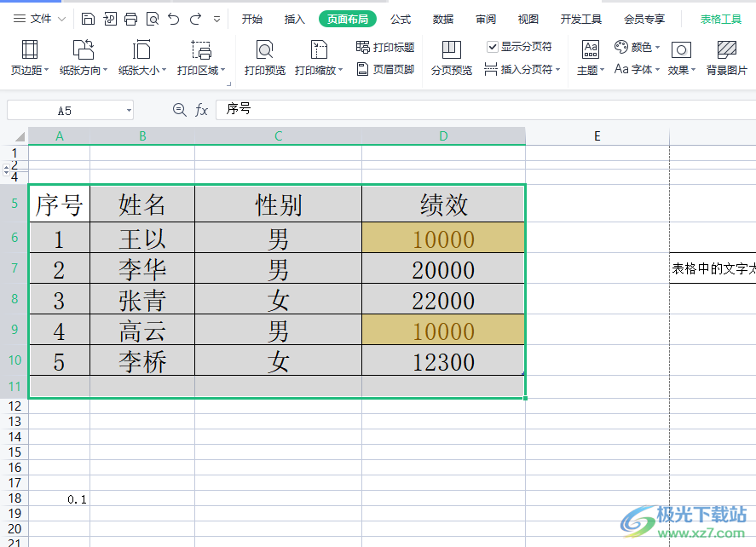Open the 会员专享 tab
The width and height of the screenshot is (756, 547).
pyautogui.click(x=644, y=20)
